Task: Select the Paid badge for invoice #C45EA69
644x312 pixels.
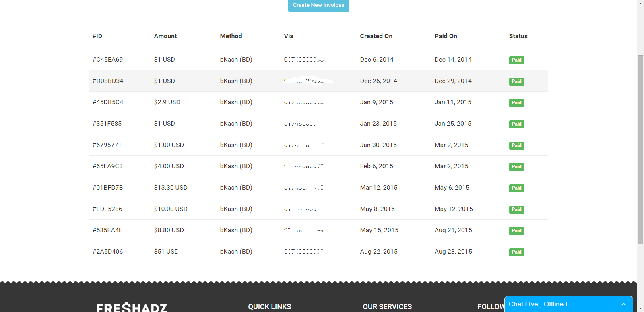Action: 516,60
